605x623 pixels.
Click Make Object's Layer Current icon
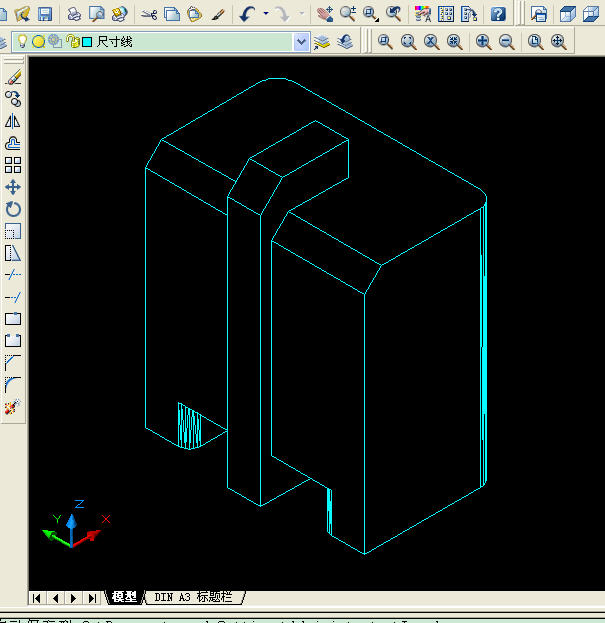(x=322, y=42)
